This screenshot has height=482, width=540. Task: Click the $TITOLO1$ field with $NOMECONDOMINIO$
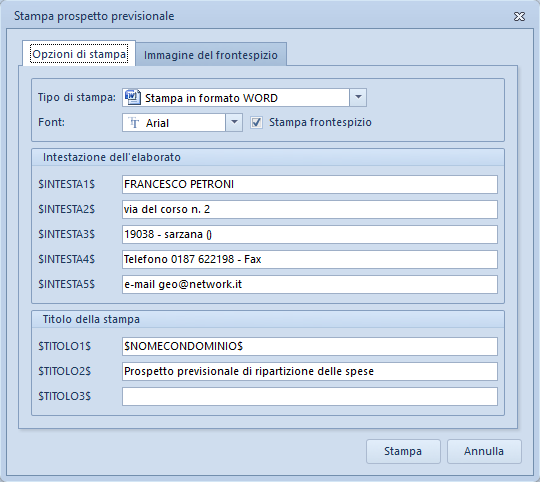tap(310, 346)
